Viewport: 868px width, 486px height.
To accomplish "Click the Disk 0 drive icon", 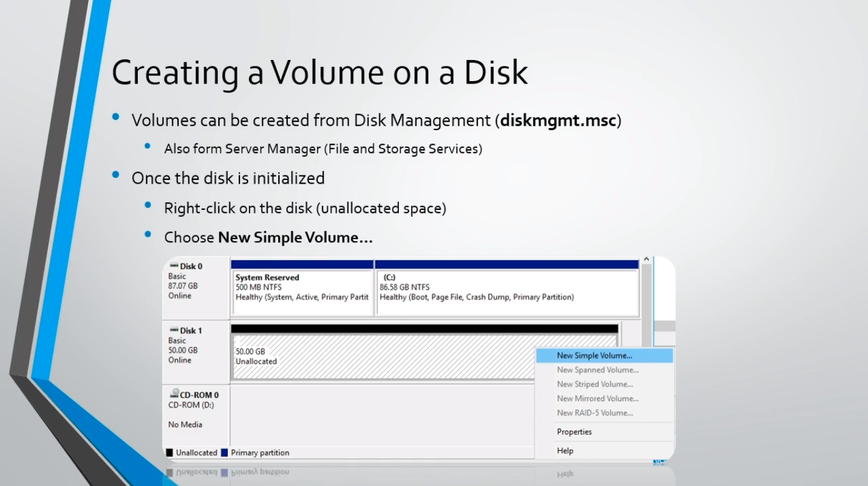I will pyautogui.click(x=174, y=266).
